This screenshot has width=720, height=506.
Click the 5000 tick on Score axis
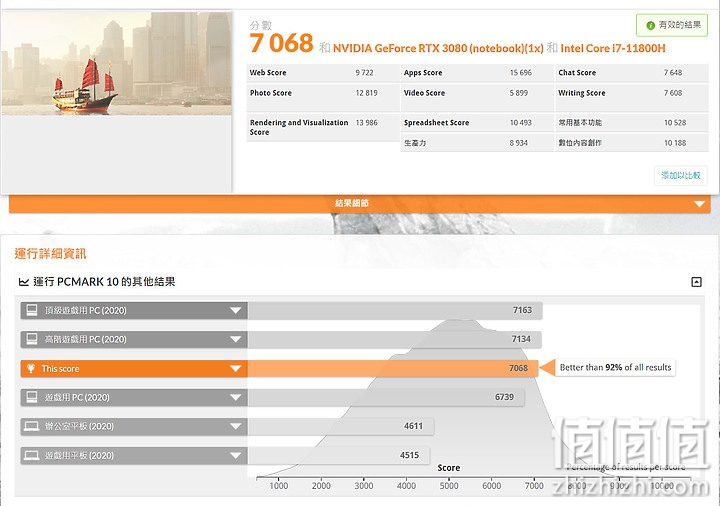(x=449, y=486)
